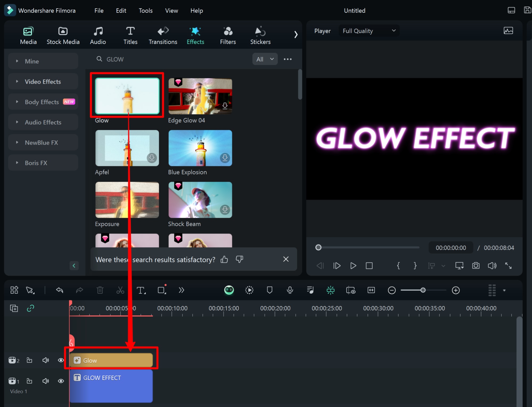This screenshot has height=407, width=532.
Task: Click the Add Marker icon in toolbar
Action: point(270,290)
